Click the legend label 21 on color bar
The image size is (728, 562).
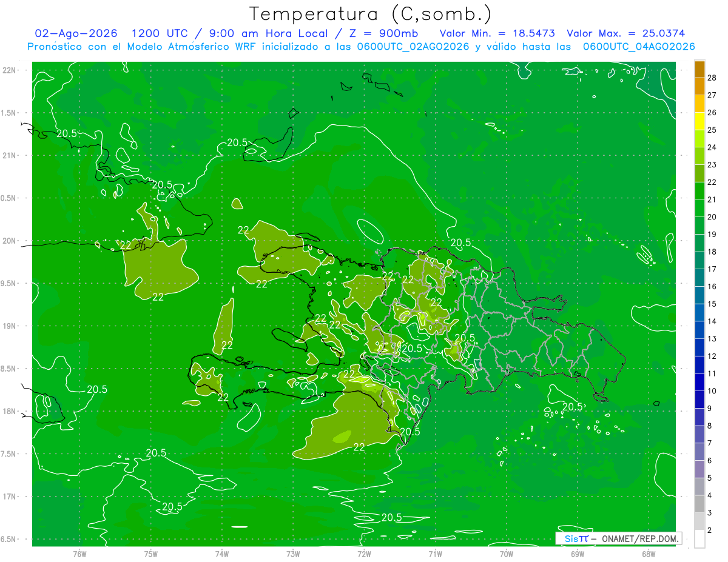(x=712, y=199)
